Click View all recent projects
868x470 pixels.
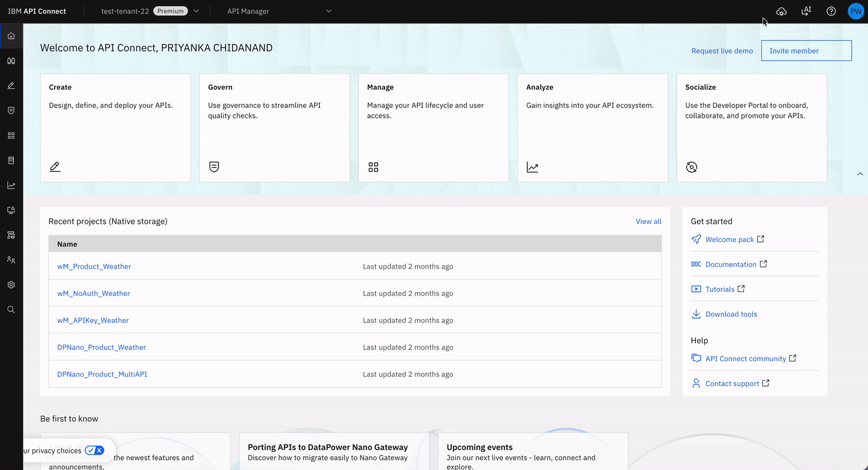pos(648,221)
